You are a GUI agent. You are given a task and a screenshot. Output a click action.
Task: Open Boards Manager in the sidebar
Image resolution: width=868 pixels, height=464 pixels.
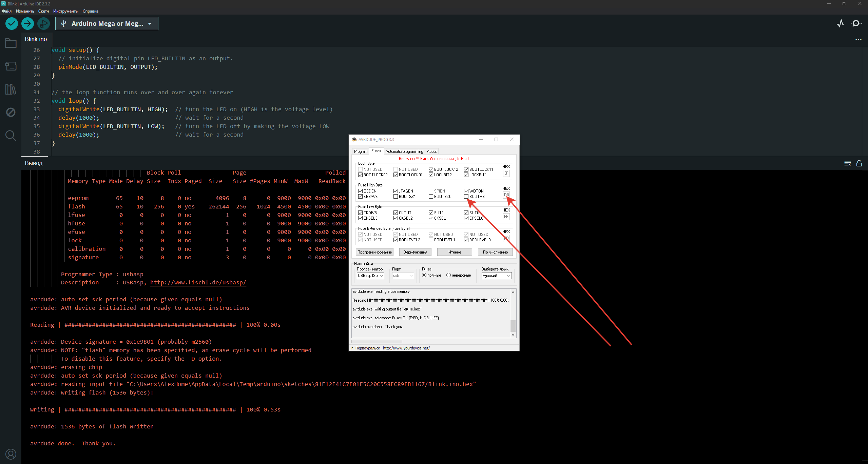(11, 66)
